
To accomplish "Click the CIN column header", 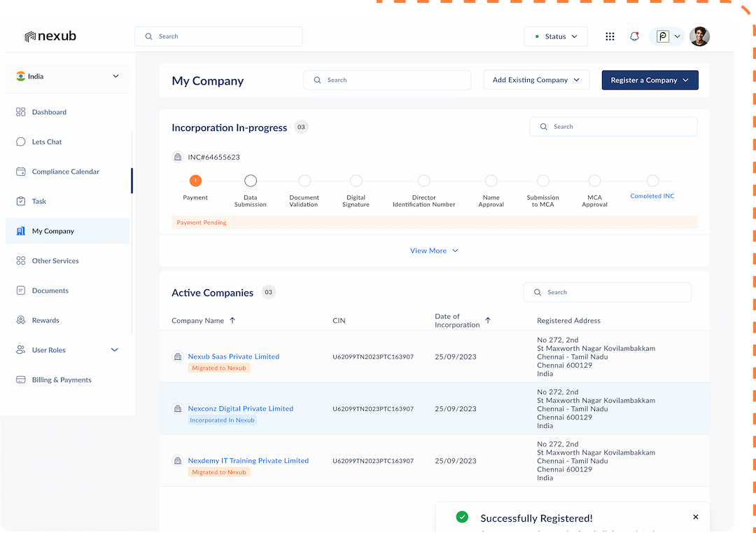I will (x=339, y=321).
